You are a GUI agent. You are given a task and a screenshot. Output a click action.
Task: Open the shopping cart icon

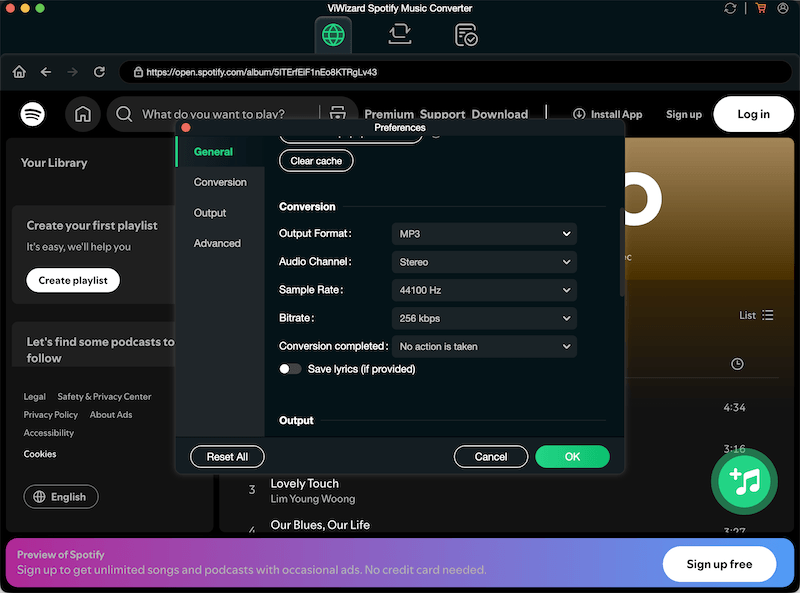pyautogui.click(x=761, y=8)
